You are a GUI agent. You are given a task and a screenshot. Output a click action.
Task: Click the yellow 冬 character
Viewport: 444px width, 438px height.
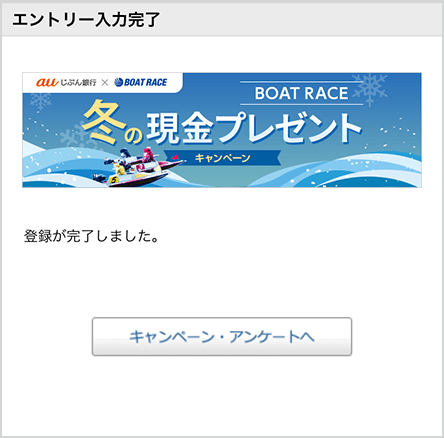click(x=104, y=121)
